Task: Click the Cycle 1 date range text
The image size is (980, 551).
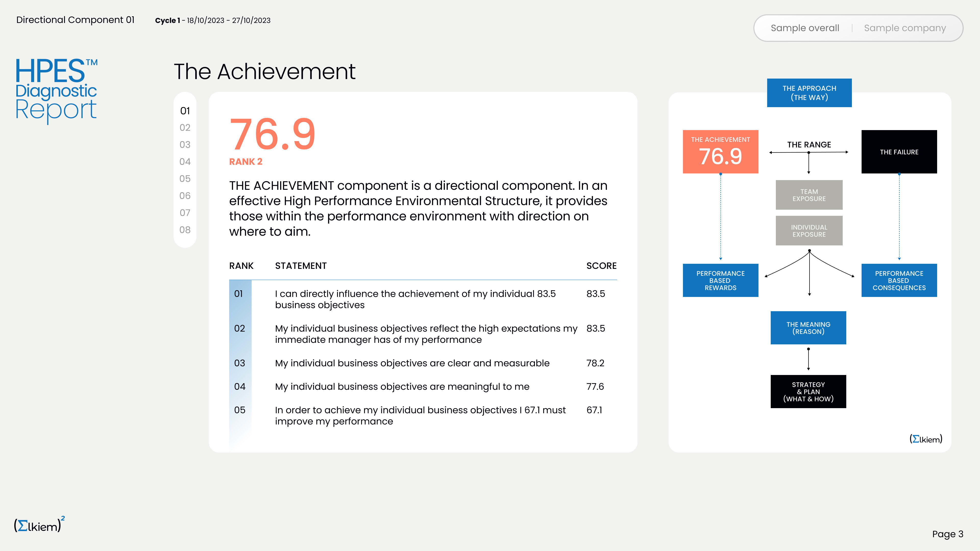Action: (x=213, y=20)
